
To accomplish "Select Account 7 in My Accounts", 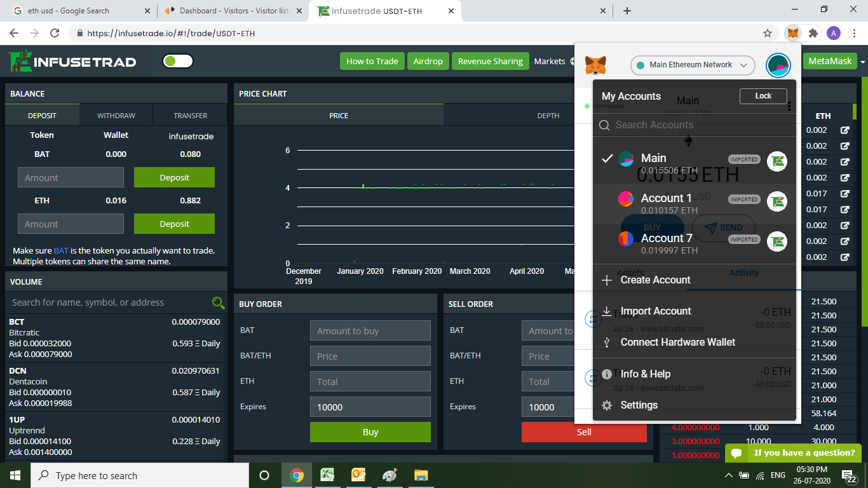I will point(695,244).
